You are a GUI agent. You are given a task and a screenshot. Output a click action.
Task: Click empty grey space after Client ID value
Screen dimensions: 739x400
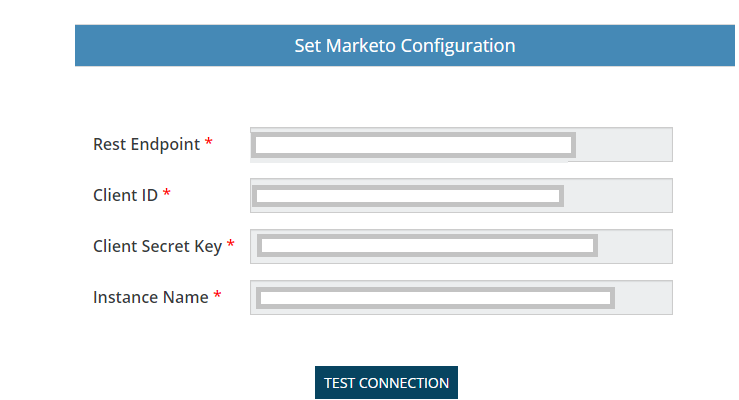(x=617, y=196)
